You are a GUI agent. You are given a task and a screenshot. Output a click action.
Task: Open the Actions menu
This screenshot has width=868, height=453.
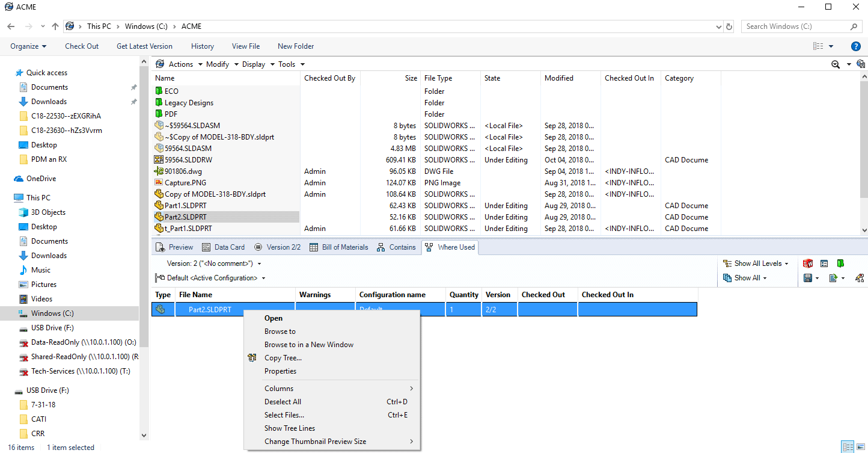coord(185,64)
